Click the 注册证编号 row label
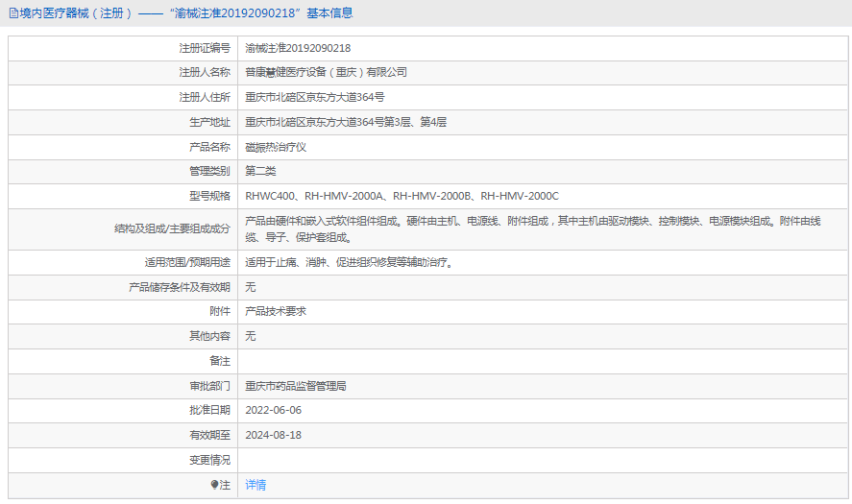The image size is (852, 504). 205,48
